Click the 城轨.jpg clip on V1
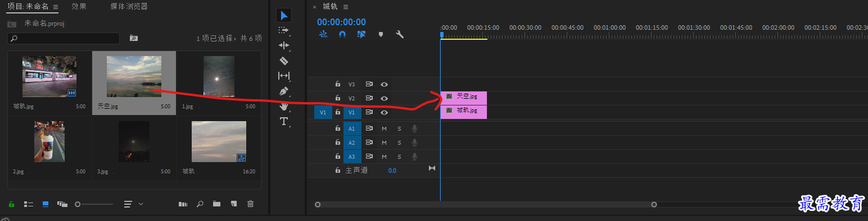This screenshot has height=221, width=868. pos(463,112)
